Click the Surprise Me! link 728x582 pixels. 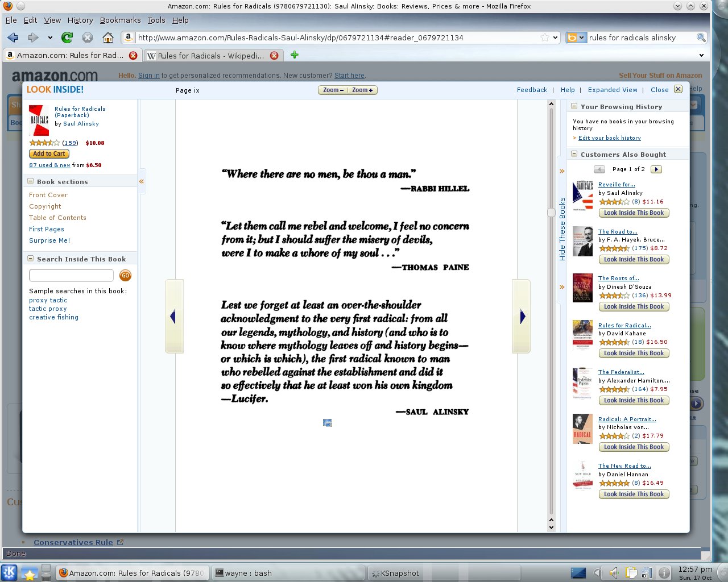[49, 240]
